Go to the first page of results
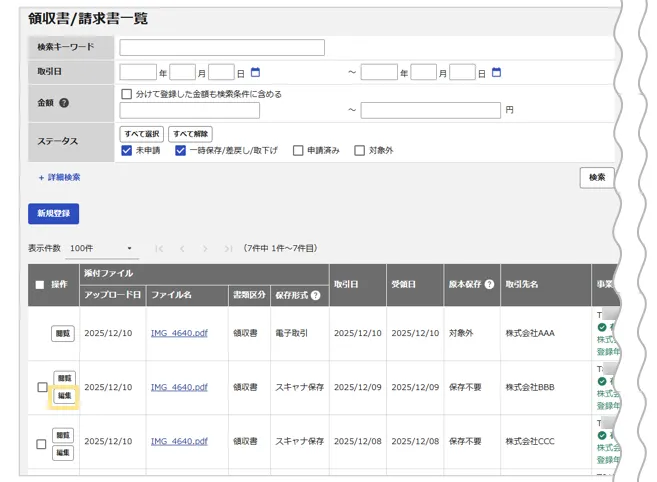The width and height of the screenshot is (657, 482). (159, 248)
